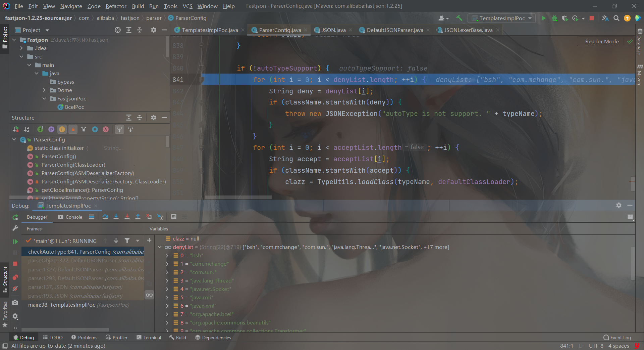
Task: Toggle Show Lambdas in Structure
Action: (x=106, y=129)
